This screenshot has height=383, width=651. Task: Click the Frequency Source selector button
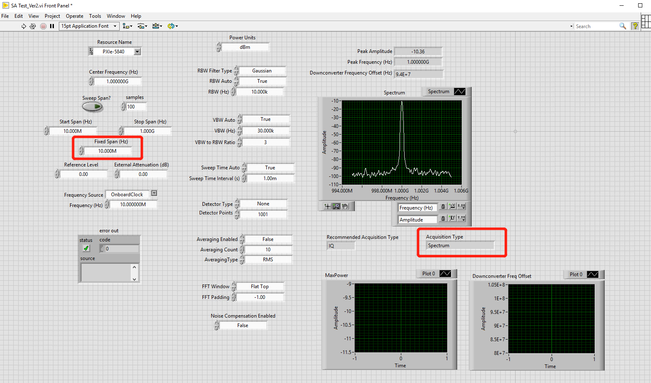pos(154,193)
